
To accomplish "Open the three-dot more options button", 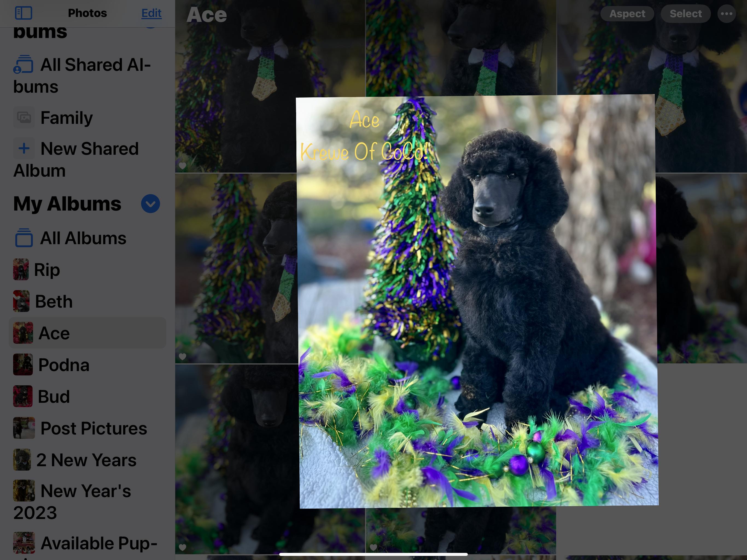I will pyautogui.click(x=726, y=13).
